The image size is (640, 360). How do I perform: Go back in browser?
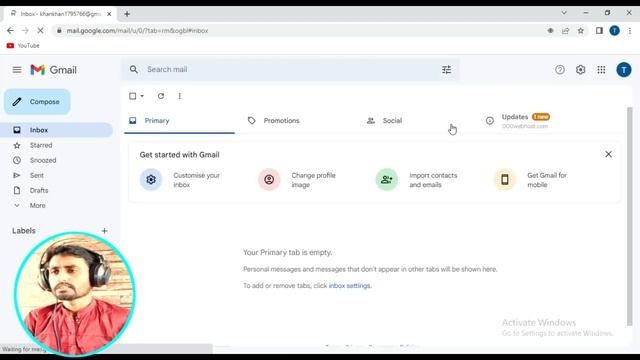(x=10, y=31)
